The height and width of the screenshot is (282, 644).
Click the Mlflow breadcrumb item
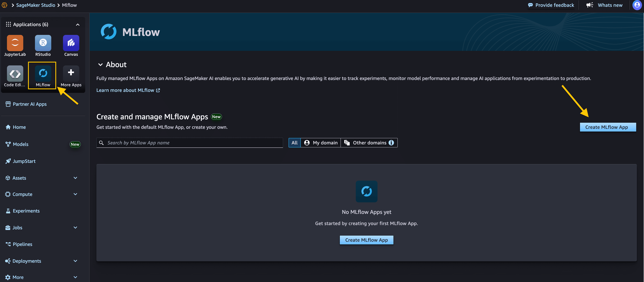pyautogui.click(x=69, y=5)
